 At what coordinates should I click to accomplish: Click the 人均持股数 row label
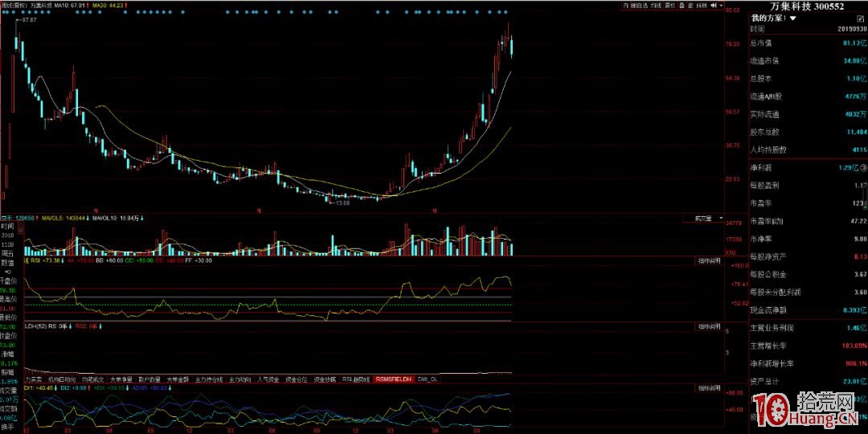click(768, 150)
